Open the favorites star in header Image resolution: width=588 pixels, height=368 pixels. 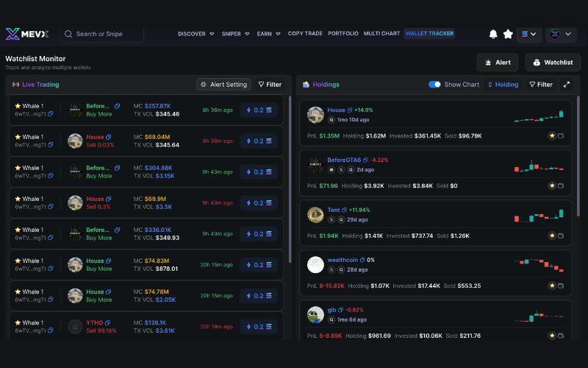pyautogui.click(x=508, y=34)
